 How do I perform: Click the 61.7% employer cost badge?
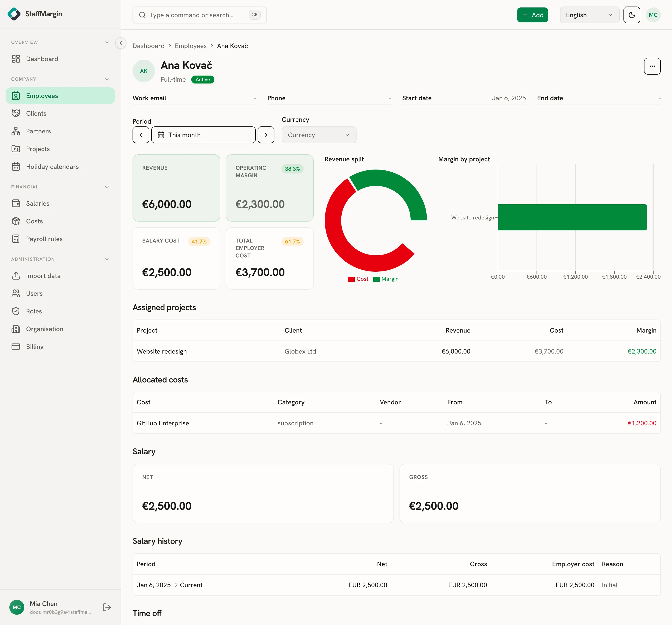292,242
